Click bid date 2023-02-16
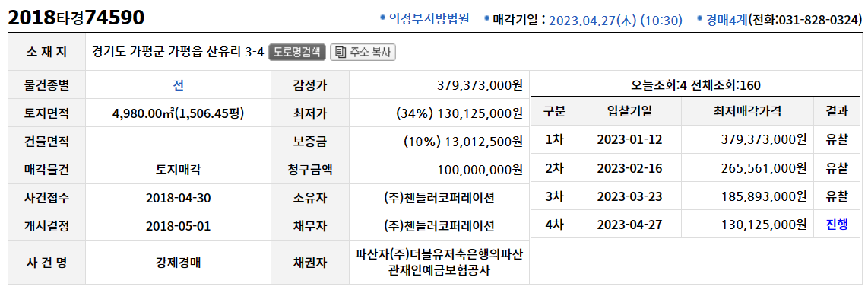Viewport: 868px width, 290px height. point(629,168)
